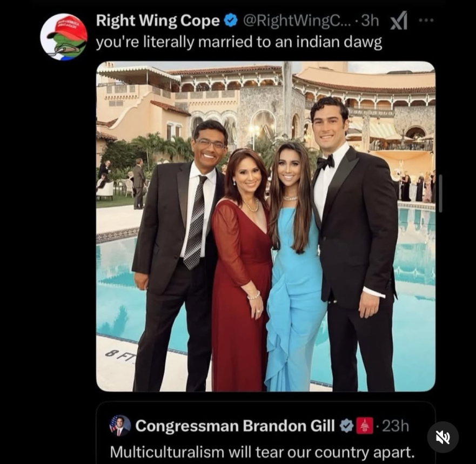Click the blue verified badge beside Right Wing Cope

click(x=231, y=21)
